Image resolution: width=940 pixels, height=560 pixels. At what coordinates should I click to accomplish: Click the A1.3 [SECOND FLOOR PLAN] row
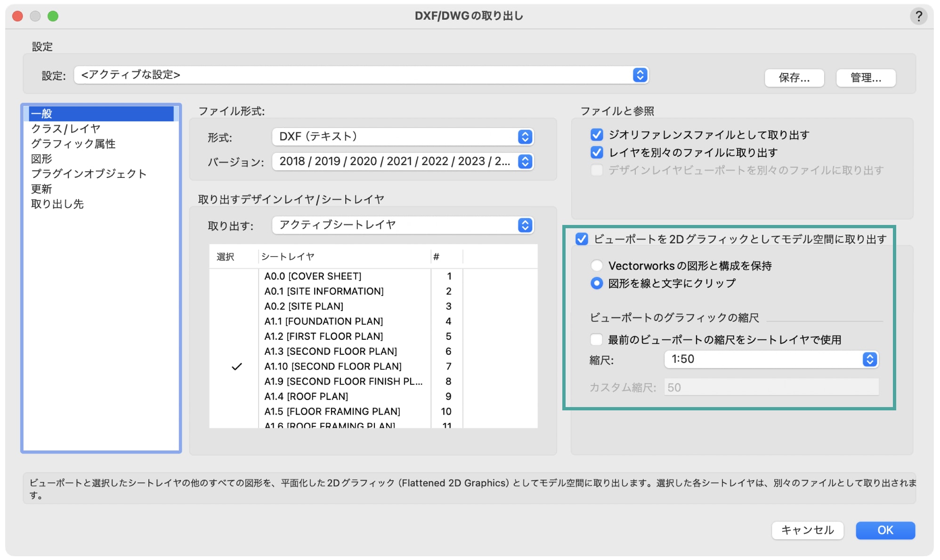click(x=373, y=352)
